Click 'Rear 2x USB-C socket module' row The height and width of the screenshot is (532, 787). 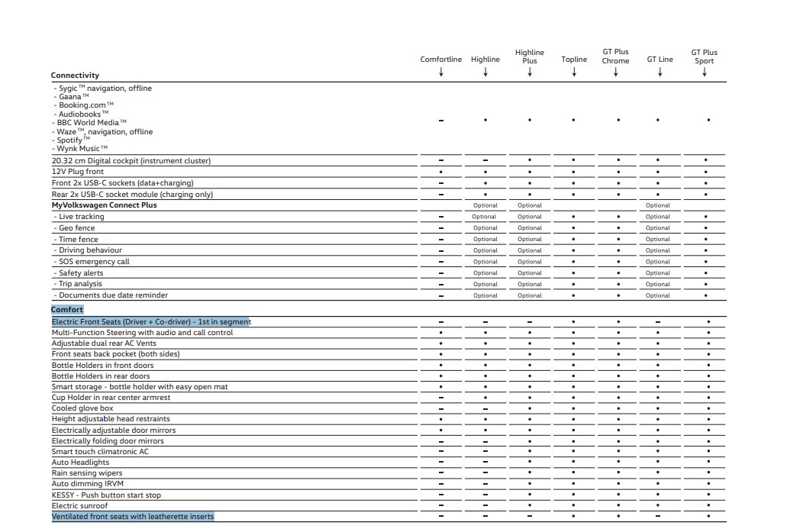point(133,194)
